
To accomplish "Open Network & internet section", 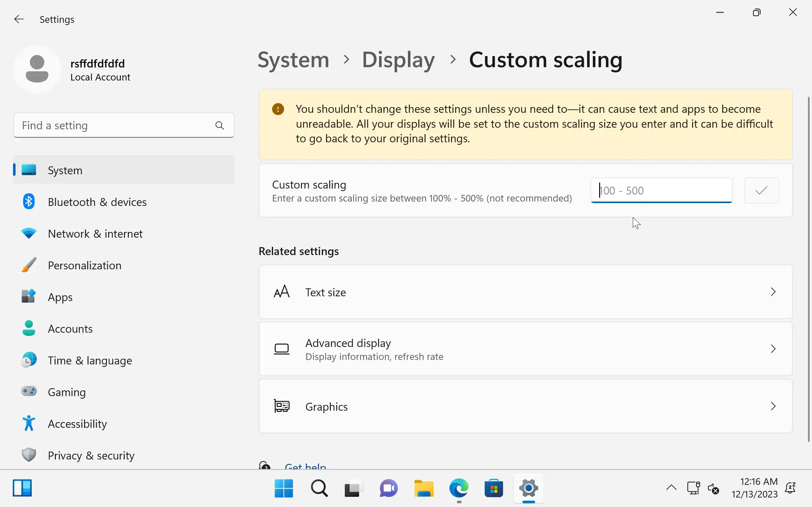I will tap(95, 234).
